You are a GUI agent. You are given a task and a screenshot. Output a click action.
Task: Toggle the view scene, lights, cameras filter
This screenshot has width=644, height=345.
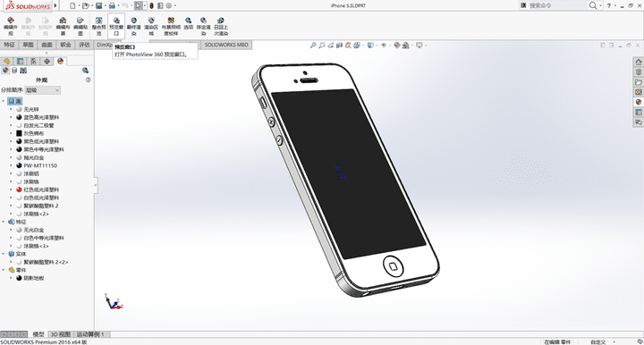23,71
